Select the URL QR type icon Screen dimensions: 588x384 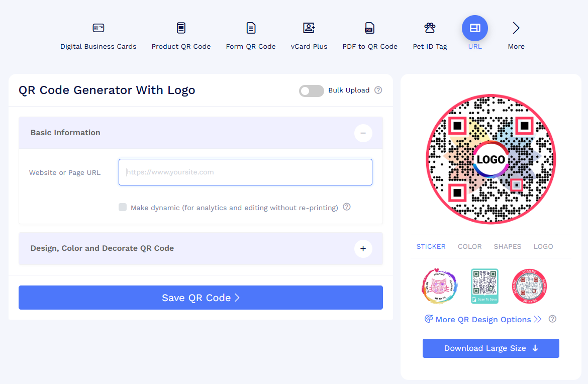click(475, 28)
